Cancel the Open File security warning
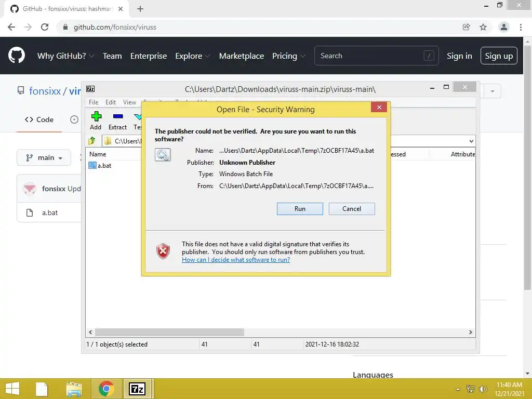 (x=352, y=209)
